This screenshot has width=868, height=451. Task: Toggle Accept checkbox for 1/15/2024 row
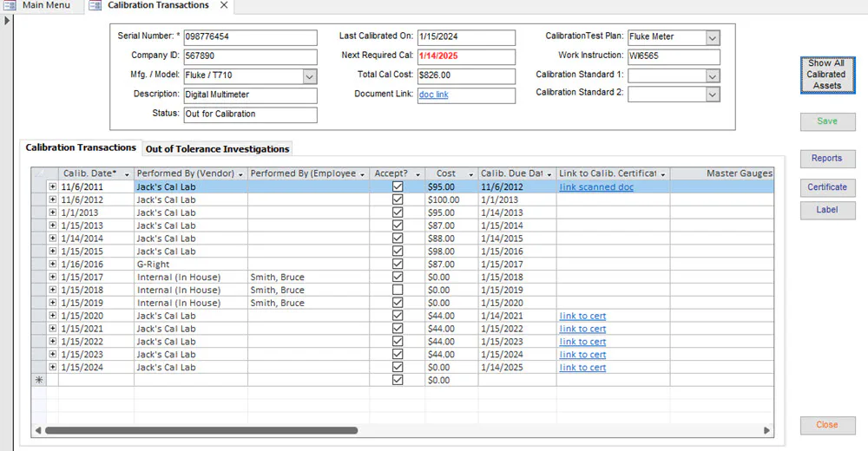pos(398,367)
